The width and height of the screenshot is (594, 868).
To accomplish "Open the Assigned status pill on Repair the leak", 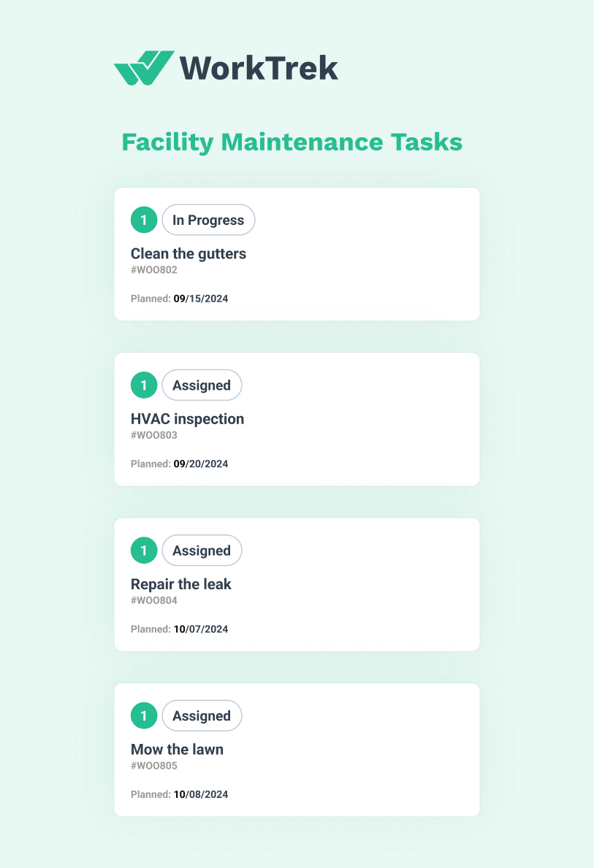I will 202,550.
